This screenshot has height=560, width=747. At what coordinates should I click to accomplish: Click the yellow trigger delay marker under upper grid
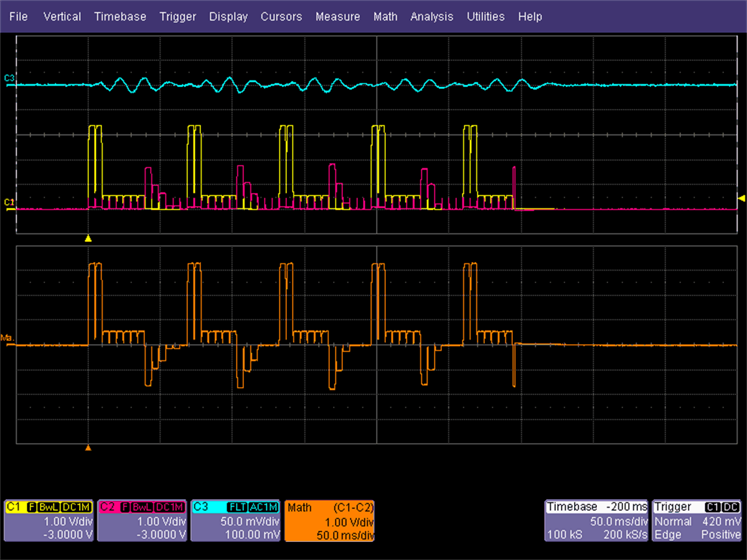tap(88, 238)
